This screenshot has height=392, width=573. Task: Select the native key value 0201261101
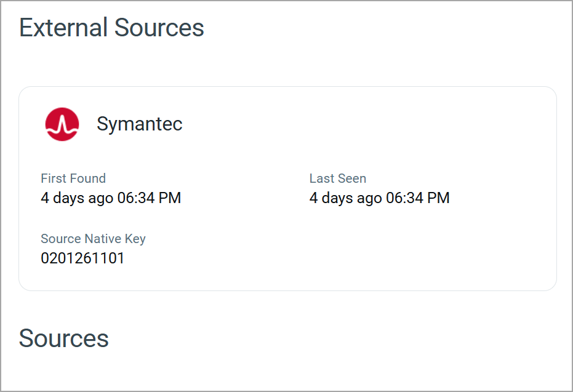(82, 258)
